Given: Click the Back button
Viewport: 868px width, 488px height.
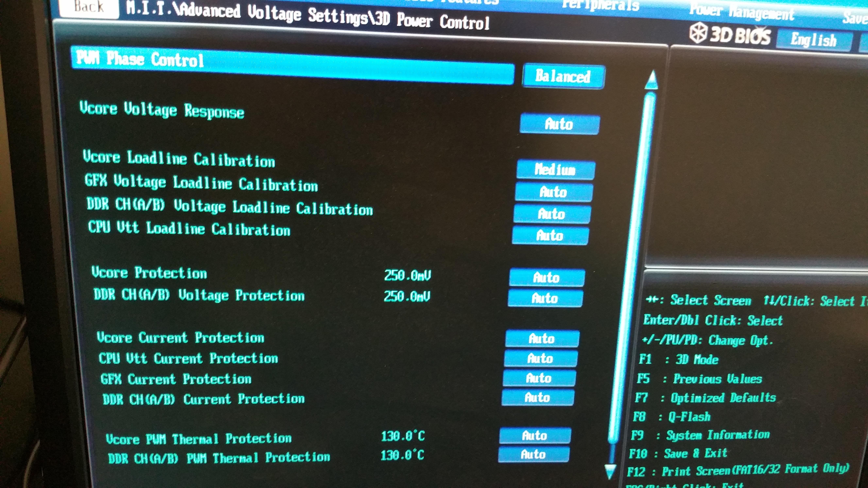Looking at the screenshot, I should coord(89,7).
